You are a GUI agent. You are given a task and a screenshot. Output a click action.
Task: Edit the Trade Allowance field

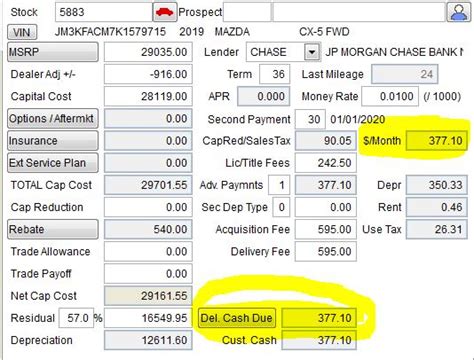148,251
